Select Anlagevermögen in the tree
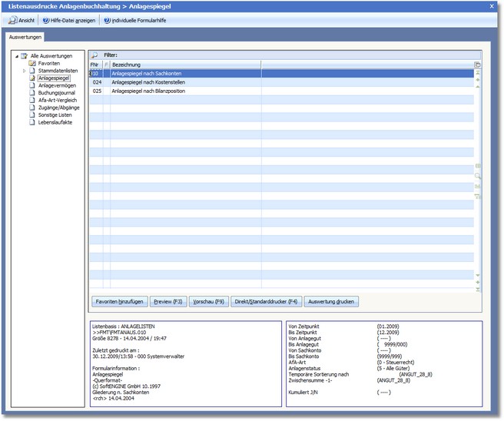504x421 pixels. 57,85
